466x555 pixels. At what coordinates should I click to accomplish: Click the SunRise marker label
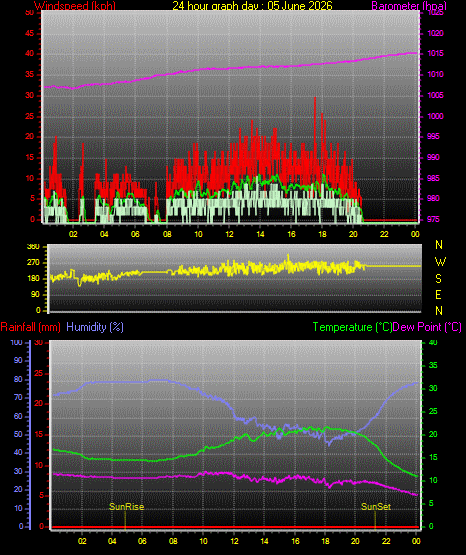pyautogui.click(x=126, y=507)
